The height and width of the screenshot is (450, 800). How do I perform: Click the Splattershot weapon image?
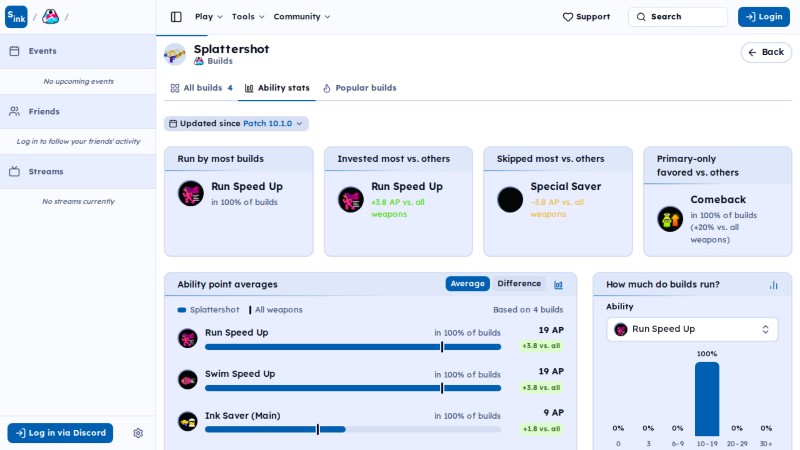coord(174,54)
